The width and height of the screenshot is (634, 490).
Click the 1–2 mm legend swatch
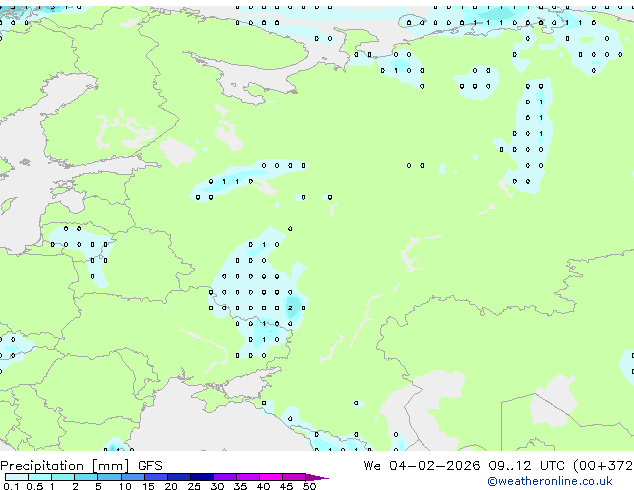pyautogui.click(x=63, y=477)
